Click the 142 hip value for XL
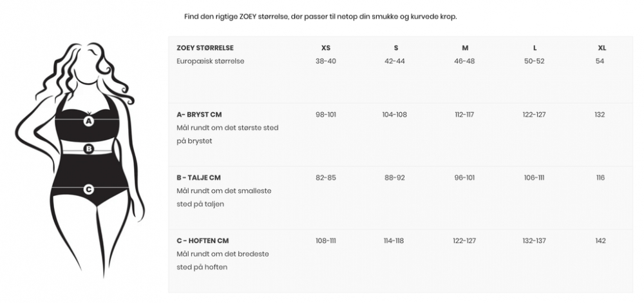 (600, 241)
